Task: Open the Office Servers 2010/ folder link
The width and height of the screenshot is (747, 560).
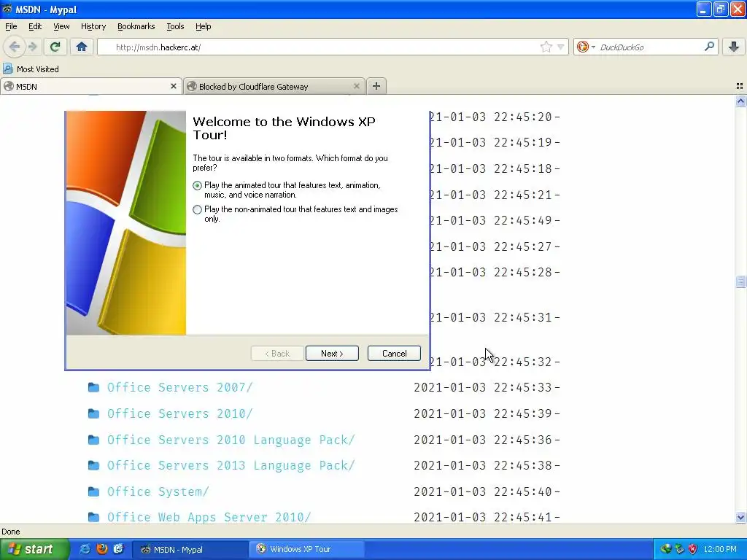Action: [x=179, y=414]
